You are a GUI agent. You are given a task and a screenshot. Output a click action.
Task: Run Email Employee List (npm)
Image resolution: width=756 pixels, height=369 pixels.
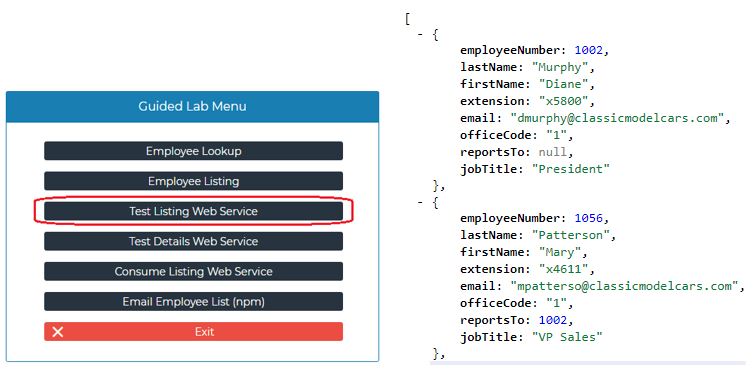193,301
